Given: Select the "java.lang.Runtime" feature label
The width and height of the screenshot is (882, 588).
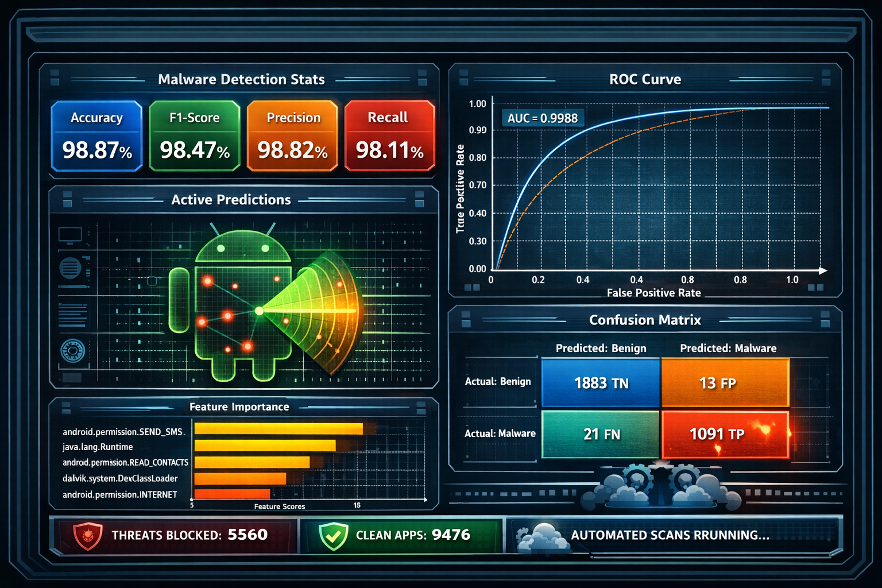Looking at the screenshot, I should point(98,447).
